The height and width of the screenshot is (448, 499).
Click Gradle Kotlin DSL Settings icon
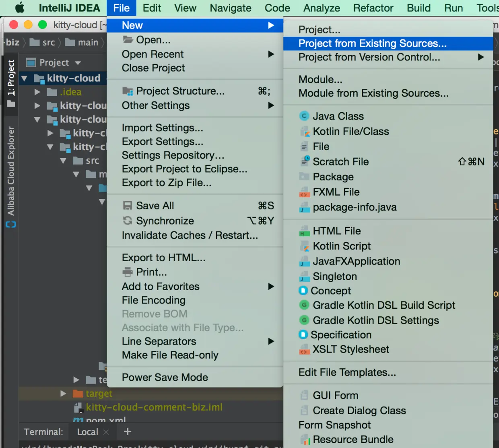point(304,320)
